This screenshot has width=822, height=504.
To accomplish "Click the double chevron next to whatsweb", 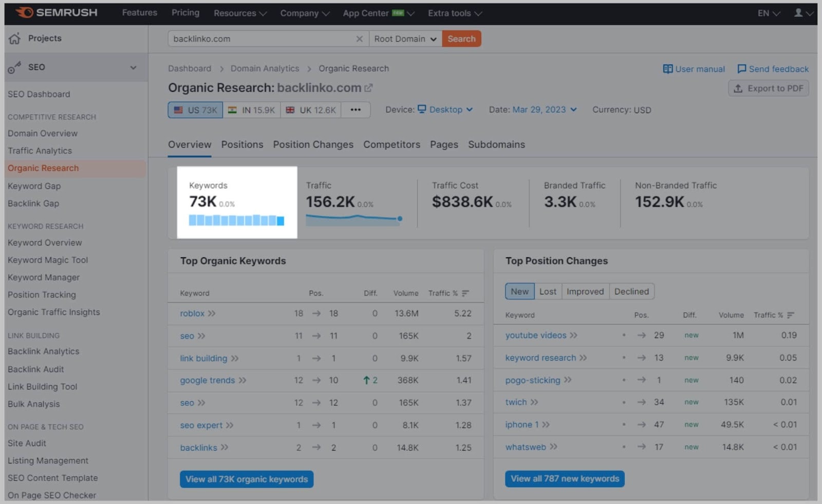I will [x=553, y=447].
